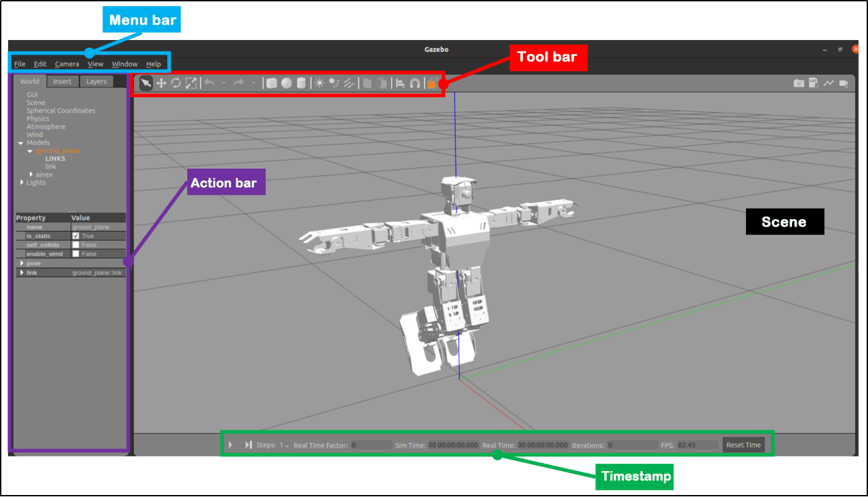This screenshot has height=497, width=868.
Task: Open the undo history dropdown arrow
Action: 224,83
